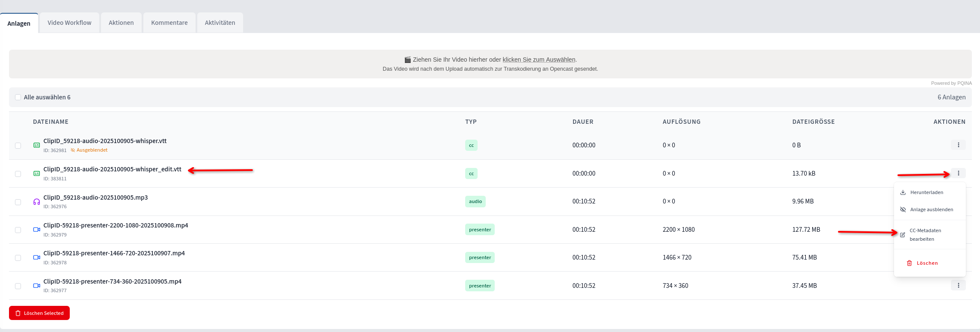The height and width of the screenshot is (332, 980).
Task: Close the three-dot menu of whisper_edit.vtt
Action: [958, 173]
